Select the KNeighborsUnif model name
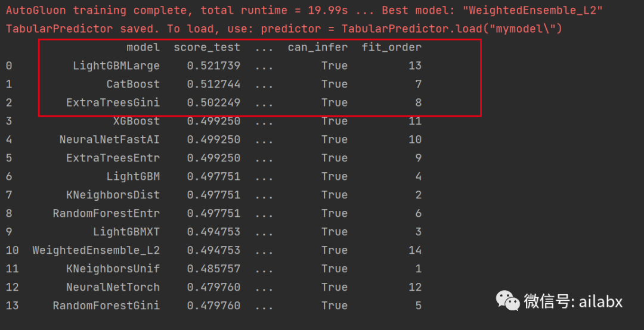 tap(113, 269)
